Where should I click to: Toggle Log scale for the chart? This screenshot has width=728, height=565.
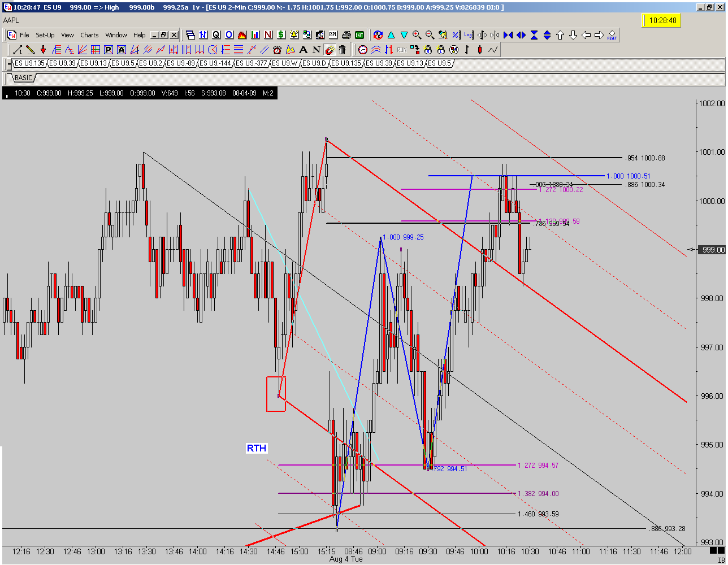pos(469,35)
